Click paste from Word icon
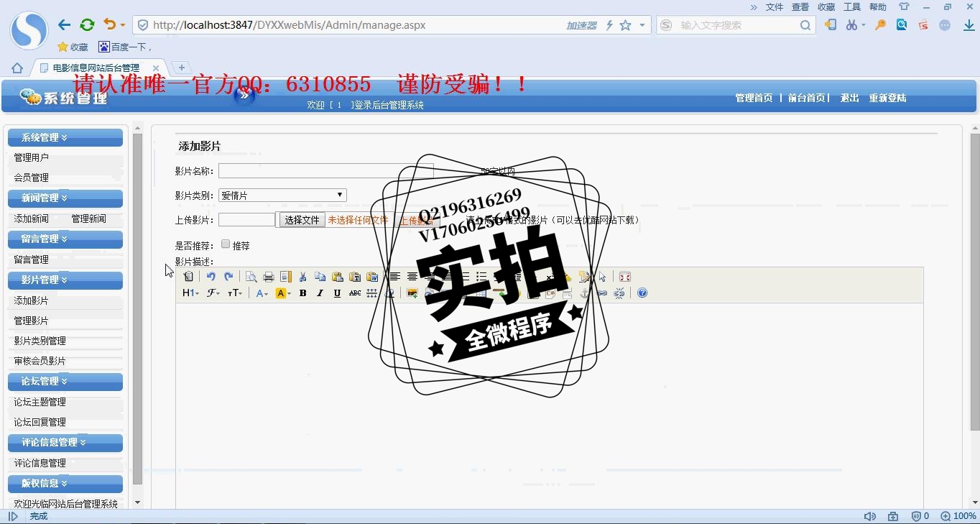980x524 pixels. [x=372, y=277]
